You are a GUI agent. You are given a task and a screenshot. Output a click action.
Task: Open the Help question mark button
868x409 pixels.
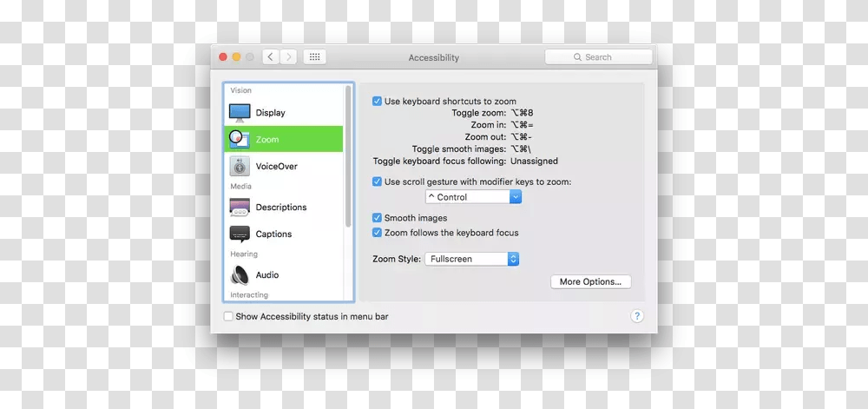click(x=637, y=317)
